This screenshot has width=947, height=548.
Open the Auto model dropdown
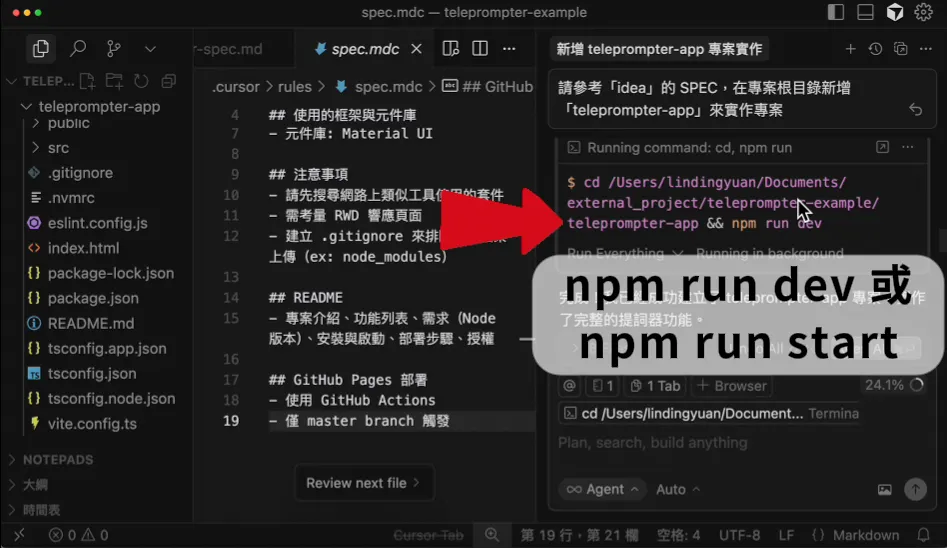(x=678, y=489)
